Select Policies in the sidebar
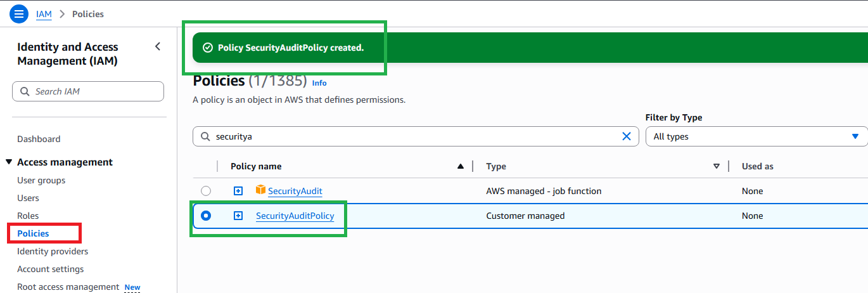This screenshot has width=868, height=293. pyautogui.click(x=33, y=233)
